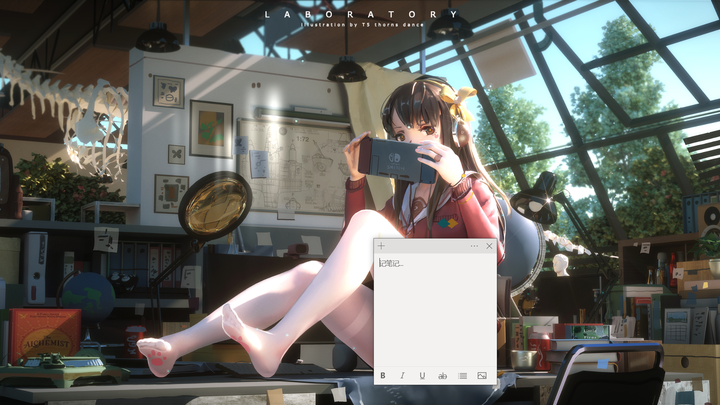This screenshot has height=405, width=720.
Task: Open the sticky note three-dot menu
Action: 474,246
